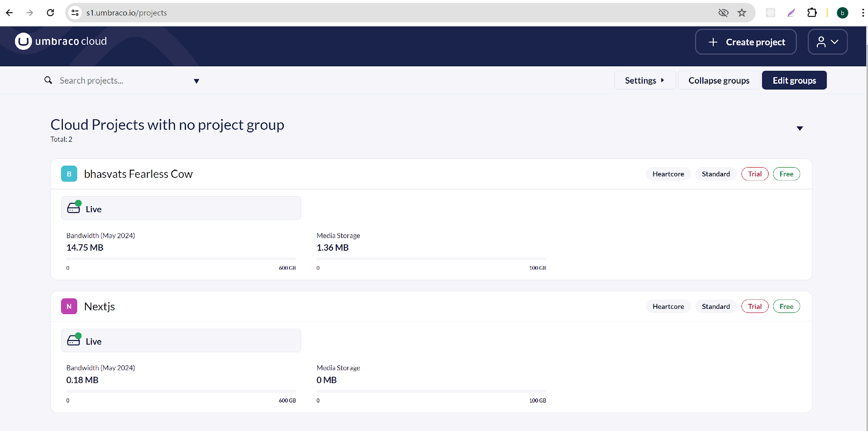Screen dimensions: 868x431
Task: Click the Edit groups button
Action: click(x=794, y=81)
